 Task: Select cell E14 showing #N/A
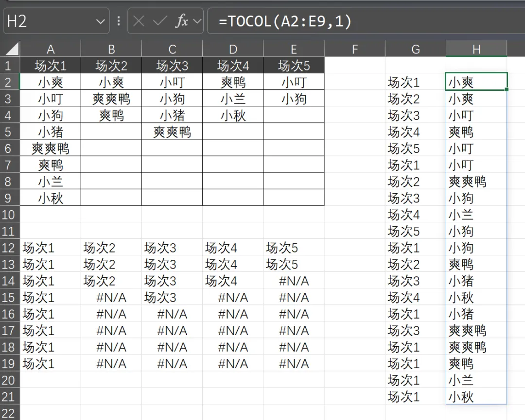point(294,281)
